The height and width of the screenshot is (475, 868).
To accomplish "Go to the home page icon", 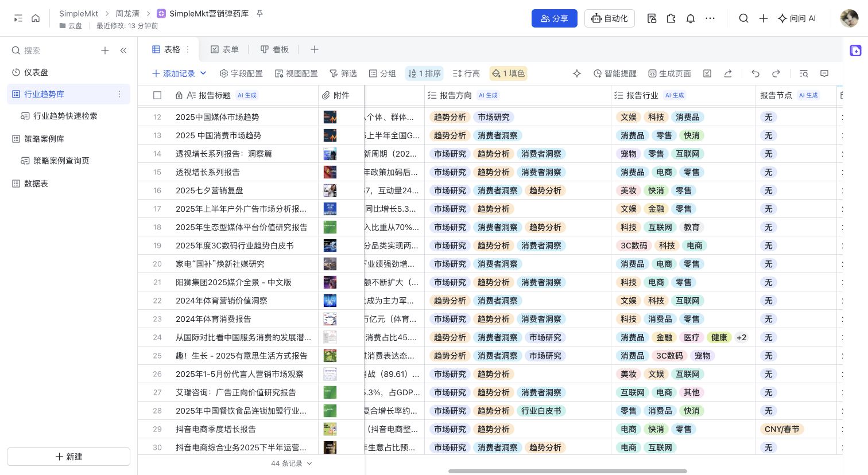I will coord(36,18).
